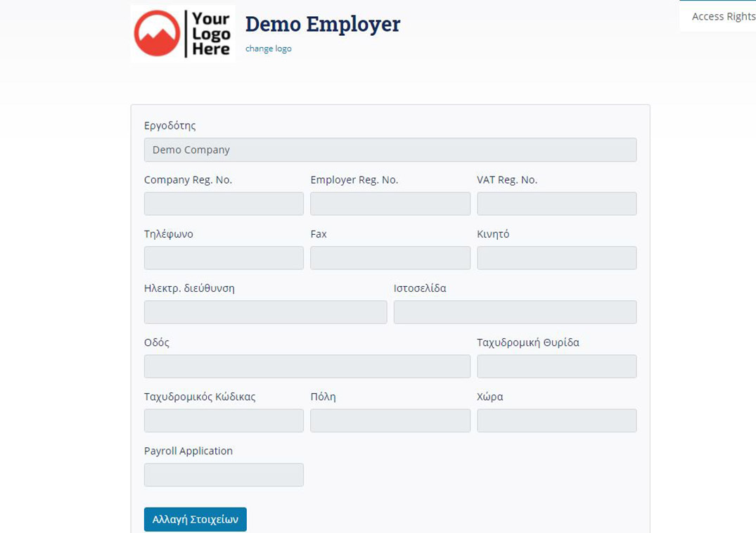This screenshot has width=756, height=533.
Task: Click the Ιστοσελίδα label
Action: click(x=420, y=288)
